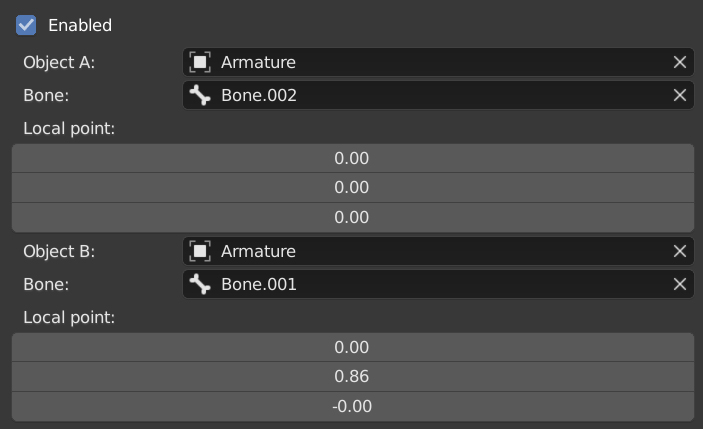Clear the Bone.001 bone selection

680,284
